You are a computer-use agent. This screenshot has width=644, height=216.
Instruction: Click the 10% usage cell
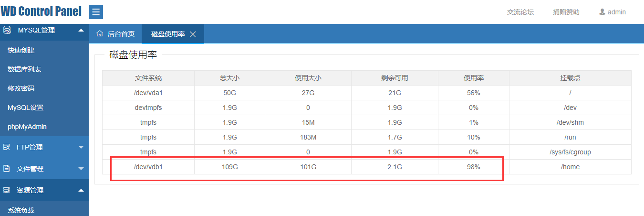click(474, 137)
